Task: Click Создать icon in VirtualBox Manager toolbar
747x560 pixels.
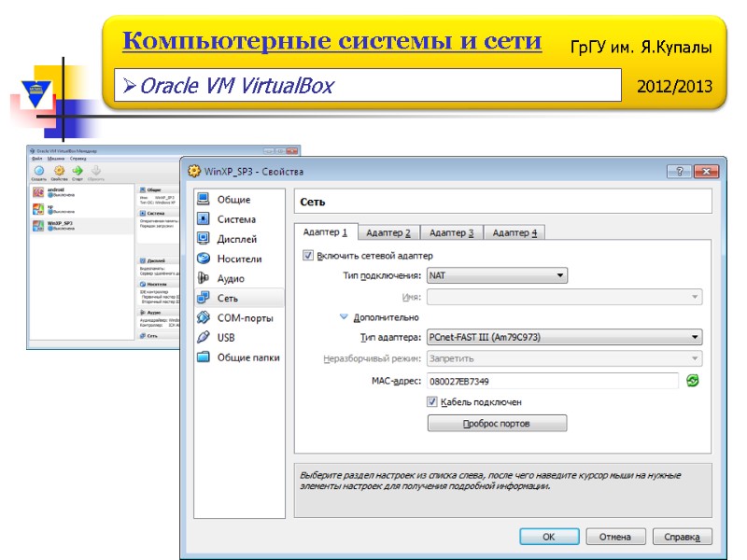Action: [x=39, y=171]
